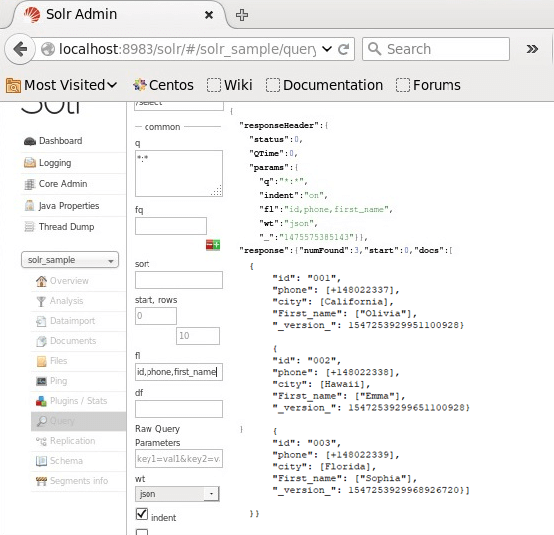This screenshot has width=554, height=535.
Task: Open the solr_sample core selector dropdown
Action: (x=70, y=260)
